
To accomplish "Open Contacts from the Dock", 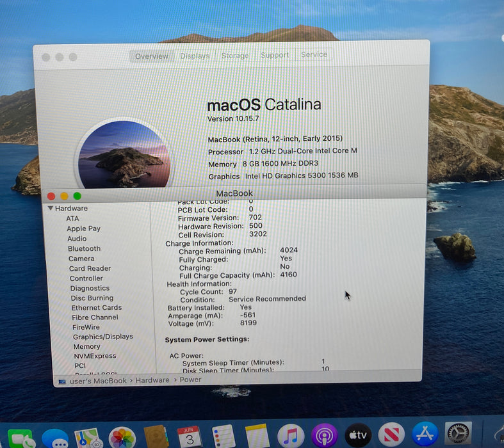I will 156,436.
